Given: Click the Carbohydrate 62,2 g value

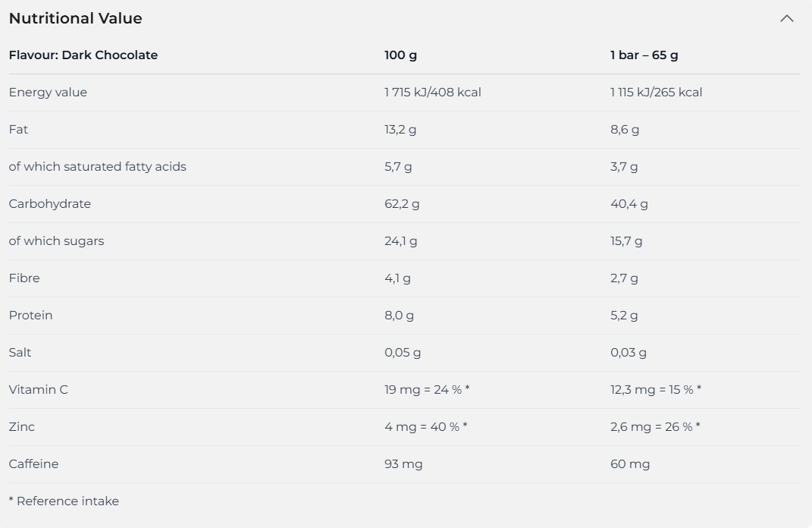Looking at the screenshot, I should (x=402, y=203).
